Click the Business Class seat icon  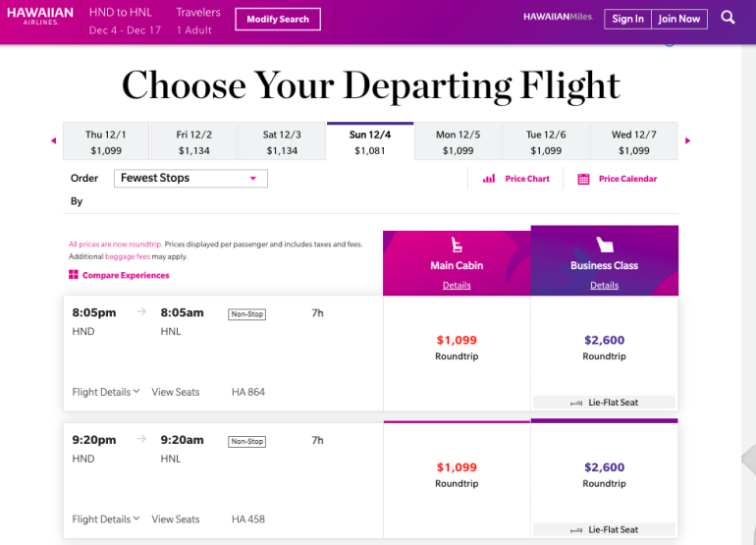(604, 245)
